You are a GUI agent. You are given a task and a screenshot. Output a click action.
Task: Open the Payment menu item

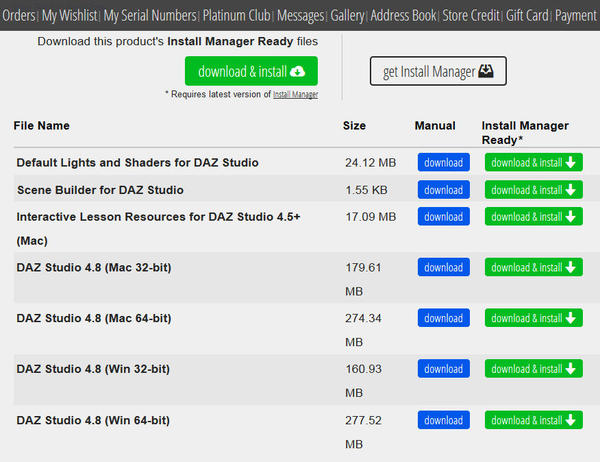(576, 16)
